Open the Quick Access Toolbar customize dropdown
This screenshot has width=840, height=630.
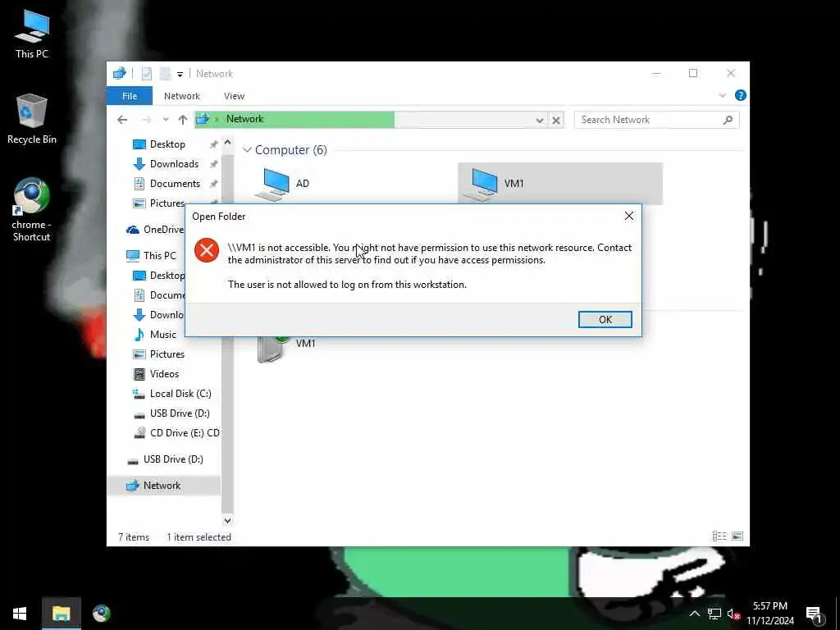coord(180,74)
